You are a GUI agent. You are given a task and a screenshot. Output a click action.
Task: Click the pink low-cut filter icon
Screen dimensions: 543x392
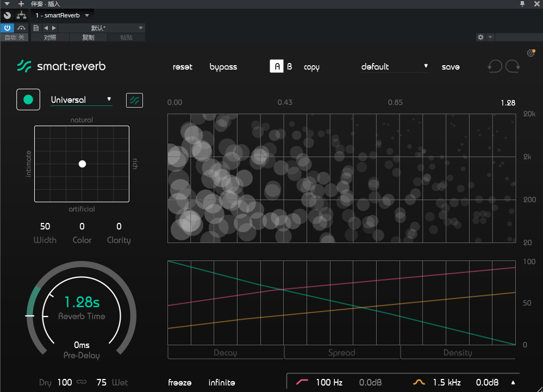pos(302,382)
